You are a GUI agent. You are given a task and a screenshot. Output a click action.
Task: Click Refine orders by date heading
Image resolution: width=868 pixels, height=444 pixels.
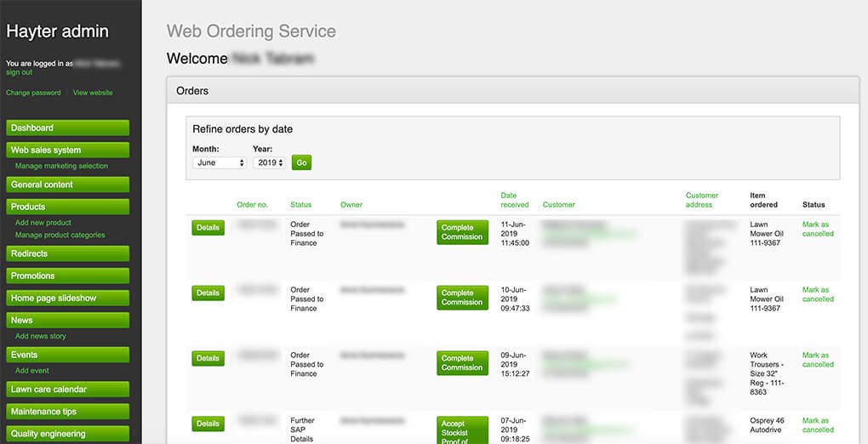pyautogui.click(x=243, y=129)
